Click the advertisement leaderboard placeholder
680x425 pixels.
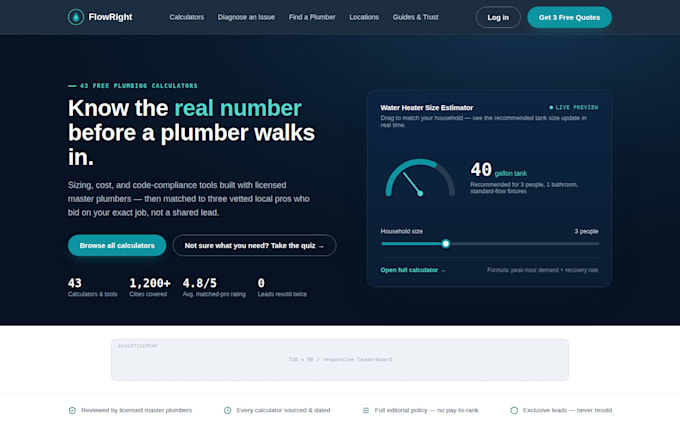pyautogui.click(x=340, y=360)
